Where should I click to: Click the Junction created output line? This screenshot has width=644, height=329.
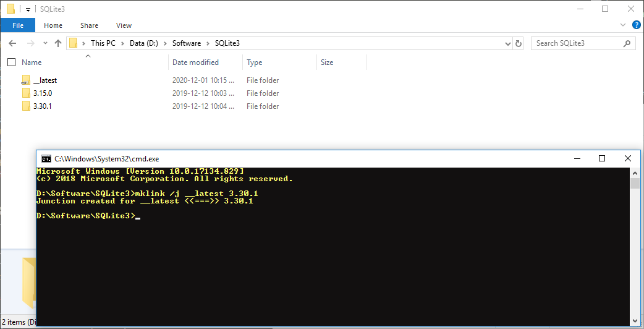(x=145, y=201)
